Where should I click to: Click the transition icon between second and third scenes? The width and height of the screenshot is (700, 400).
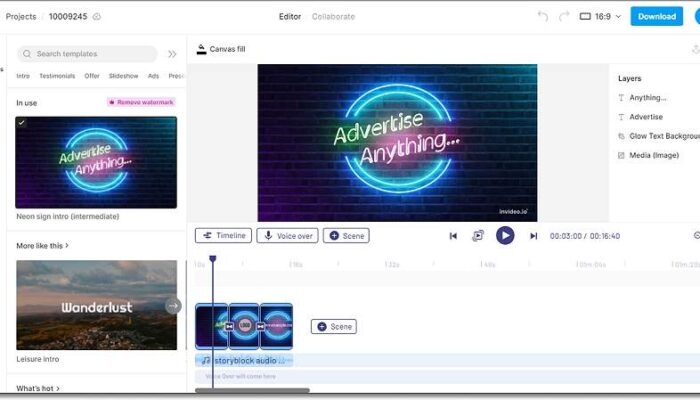click(x=260, y=327)
